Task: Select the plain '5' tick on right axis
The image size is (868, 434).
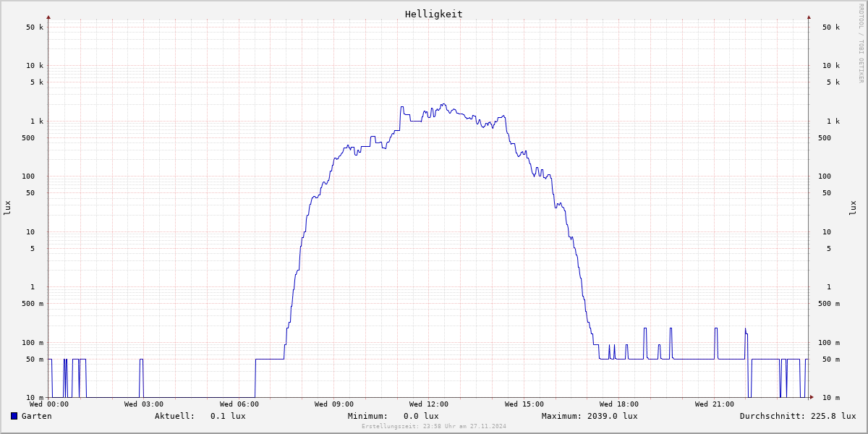Action: (x=829, y=249)
